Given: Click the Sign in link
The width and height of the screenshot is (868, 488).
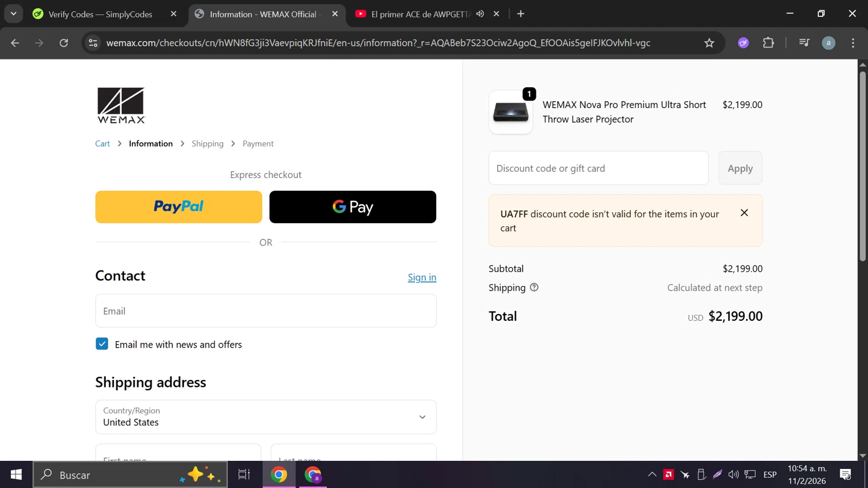Looking at the screenshot, I should pyautogui.click(x=422, y=278).
